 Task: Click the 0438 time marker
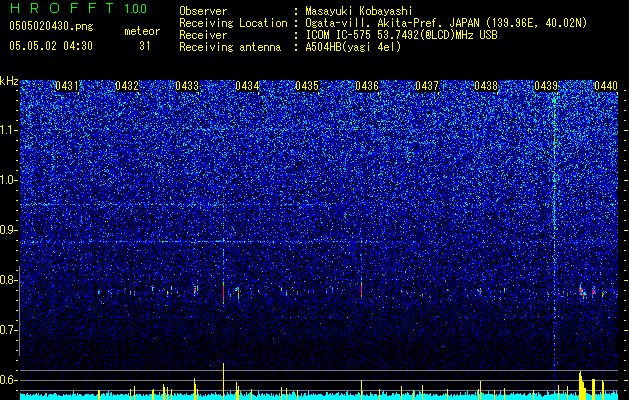(486, 86)
